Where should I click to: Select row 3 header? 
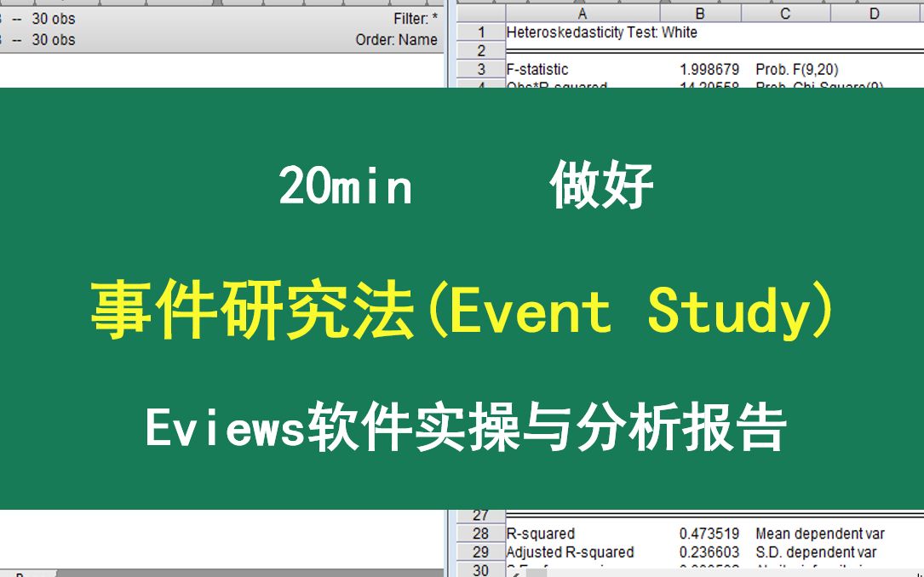481,70
